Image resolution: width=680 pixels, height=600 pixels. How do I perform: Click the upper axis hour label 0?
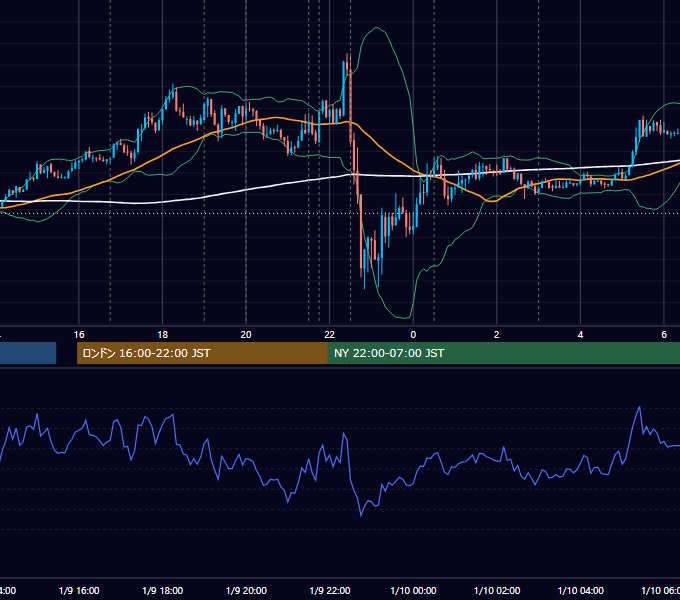(413, 335)
